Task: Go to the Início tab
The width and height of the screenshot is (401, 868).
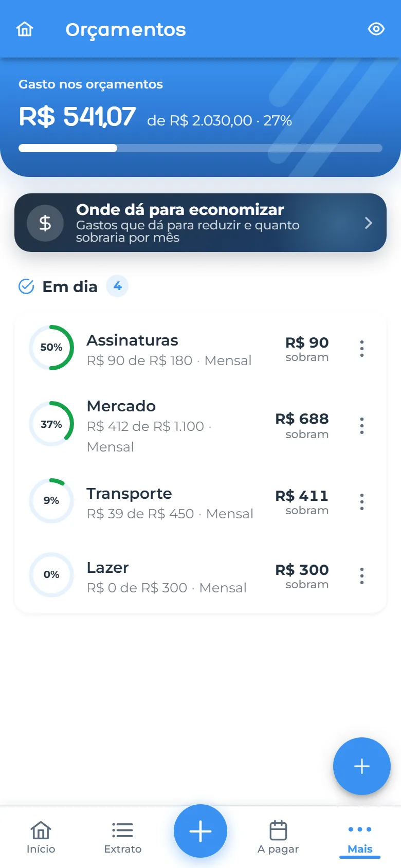Action: (41, 837)
